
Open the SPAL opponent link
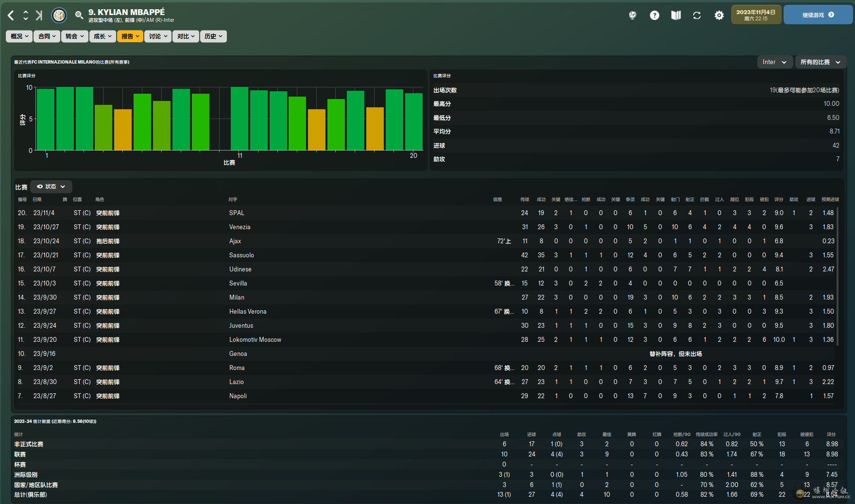237,213
